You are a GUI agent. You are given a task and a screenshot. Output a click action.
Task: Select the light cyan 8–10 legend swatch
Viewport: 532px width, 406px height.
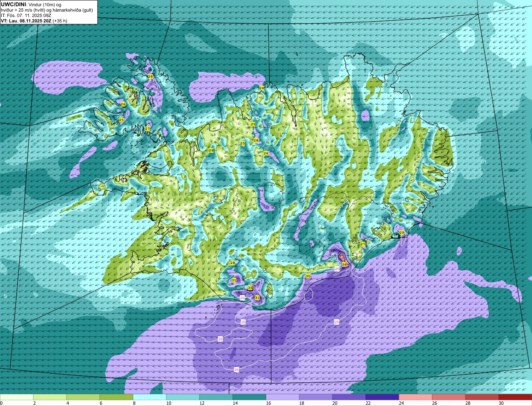coord(150,397)
